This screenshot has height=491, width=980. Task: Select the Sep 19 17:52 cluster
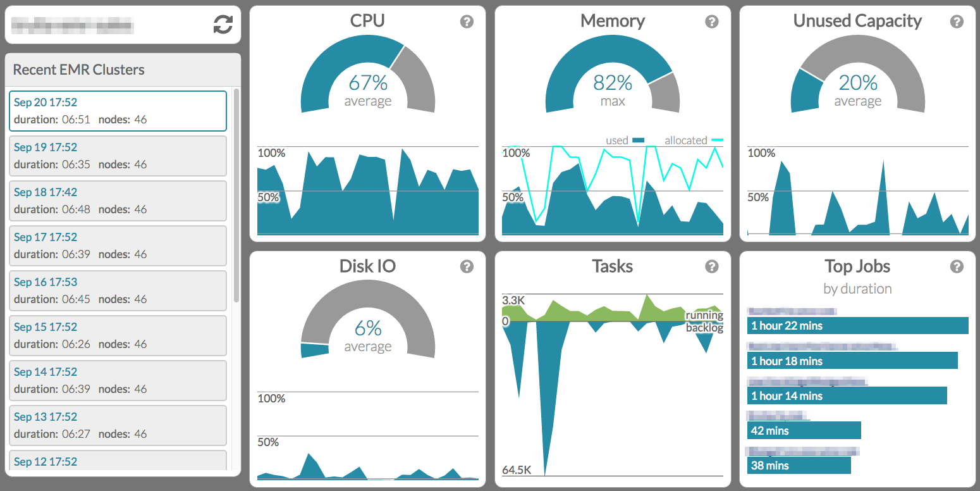click(x=118, y=156)
